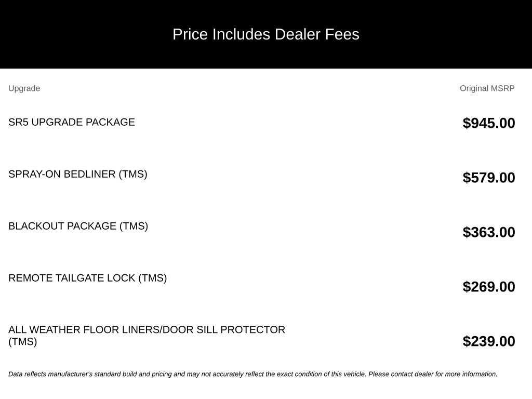Click the $269.00 price value

(x=489, y=287)
